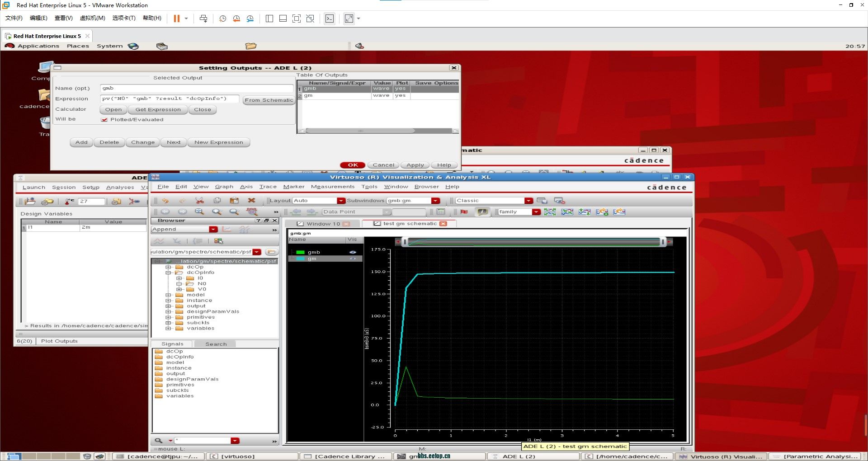Click the Paste icon in Visualization toolbar

(x=234, y=201)
